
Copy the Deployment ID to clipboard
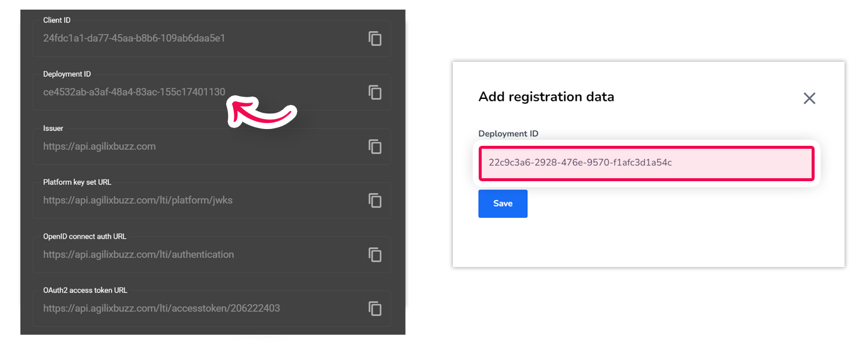(375, 92)
